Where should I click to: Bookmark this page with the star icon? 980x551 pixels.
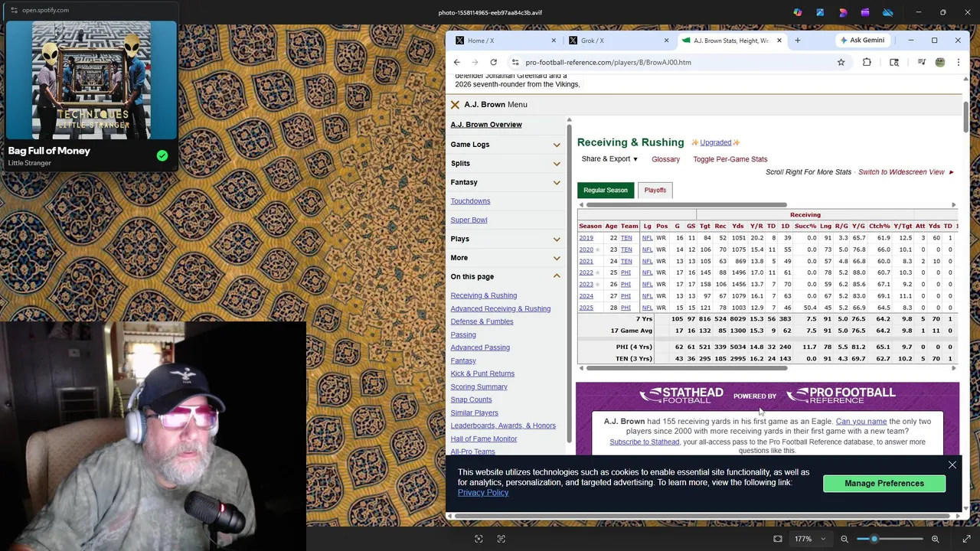(841, 62)
